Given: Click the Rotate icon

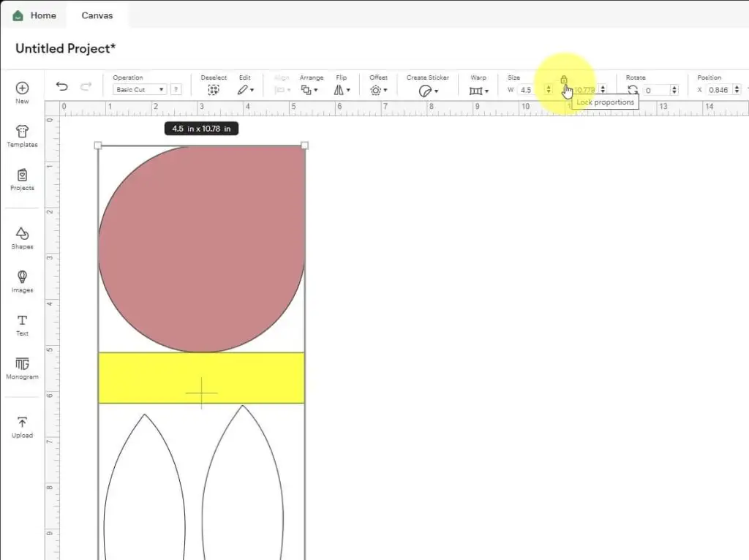Looking at the screenshot, I should 633,90.
